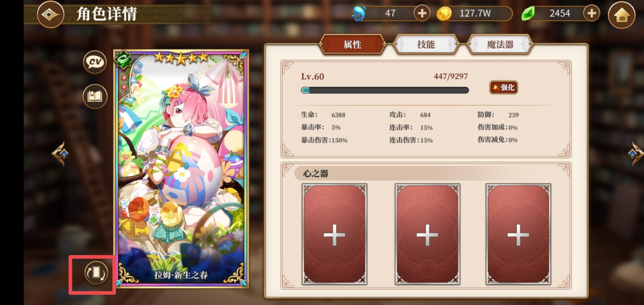644x305 pixels.
Task: Add item to middle 心之器 slot
Action: (x=427, y=234)
